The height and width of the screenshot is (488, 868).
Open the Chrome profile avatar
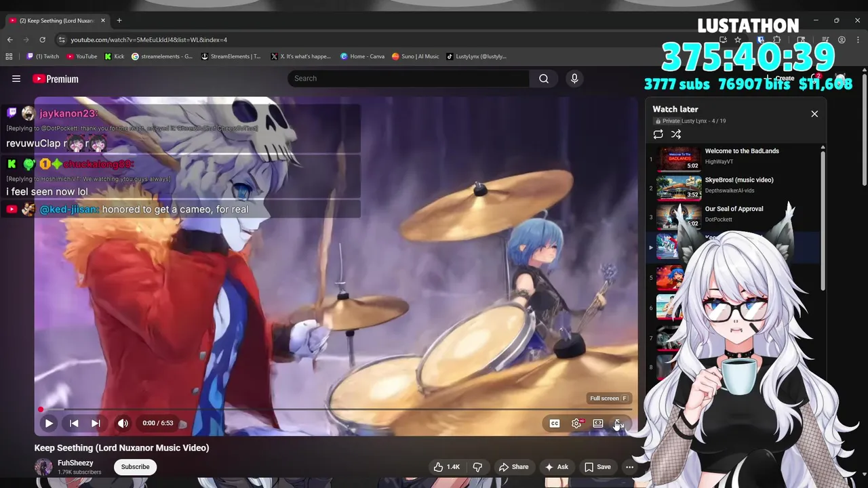point(842,40)
